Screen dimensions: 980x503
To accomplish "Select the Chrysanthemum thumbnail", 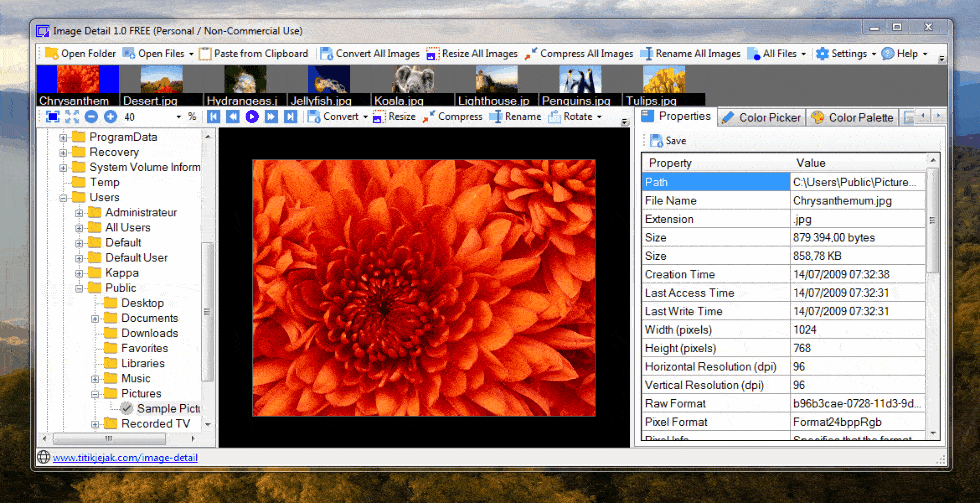I will 78,85.
